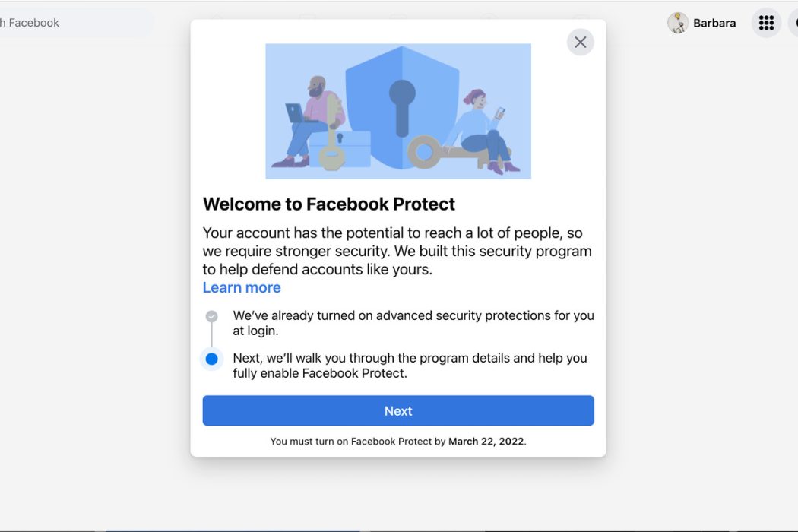The width and height of the screenshot is (798, 532).
Task: Select the blue current-step dot indicator
Action: [212, 359]
